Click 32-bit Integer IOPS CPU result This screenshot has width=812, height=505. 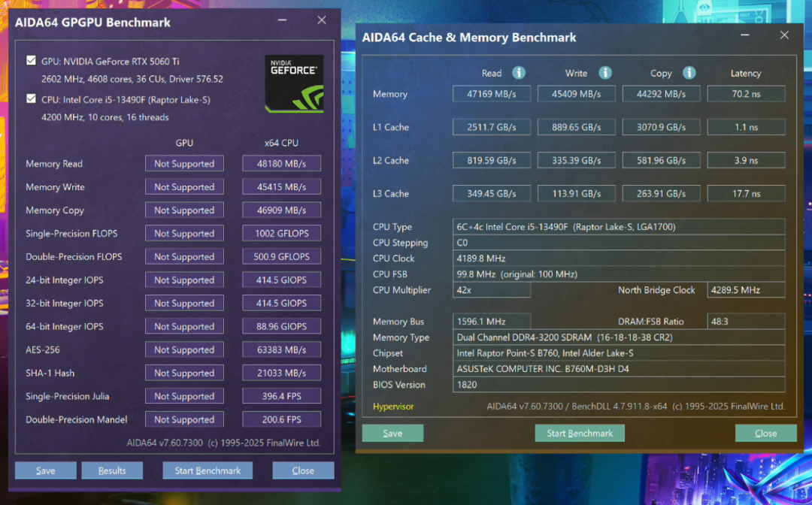[282, 303]
